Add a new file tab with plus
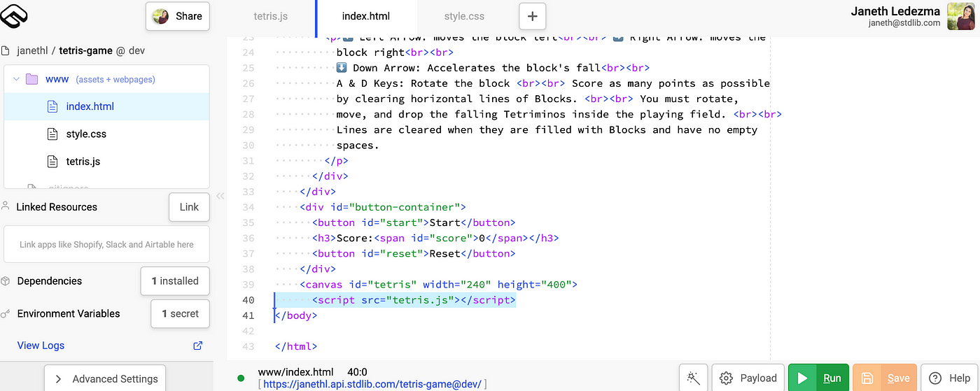 [x=533, y=16]
